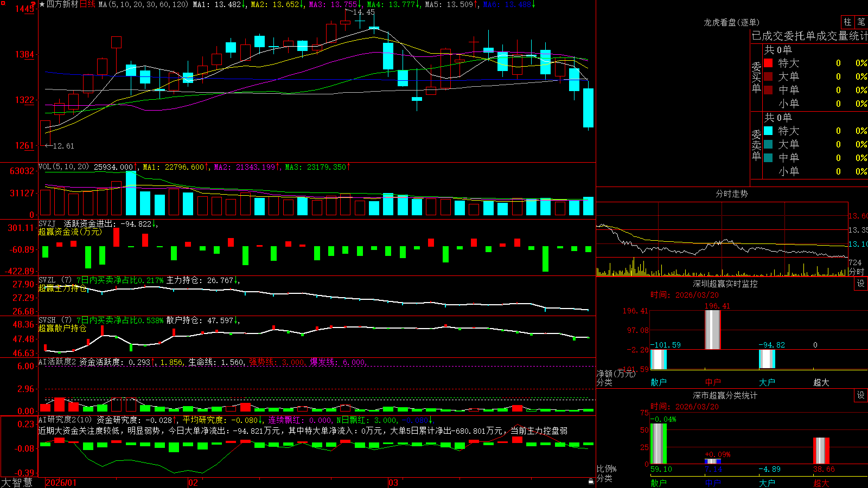868x488 pixels.
Task: Click the 平均研究度: -0.080 label
Action: [x=222, y=420]
